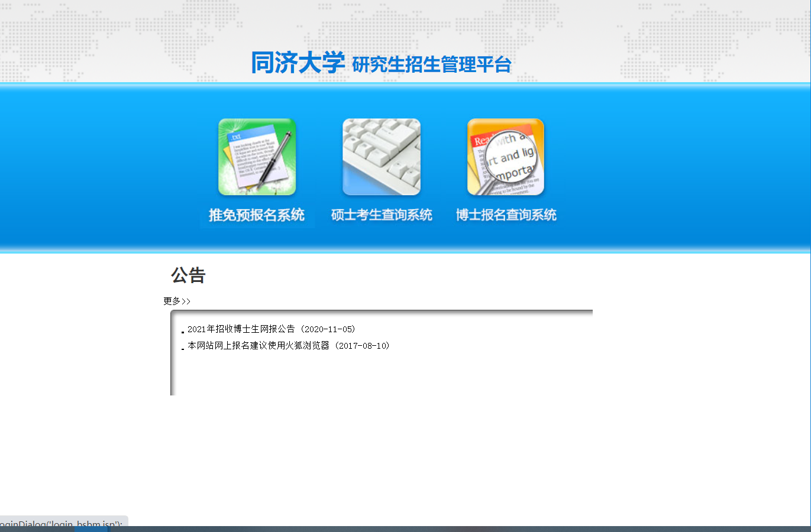Viewport: 811px width, 532px height.
Task: Open the 推免预报名系统 notepad icon
Action: point(257,157)
